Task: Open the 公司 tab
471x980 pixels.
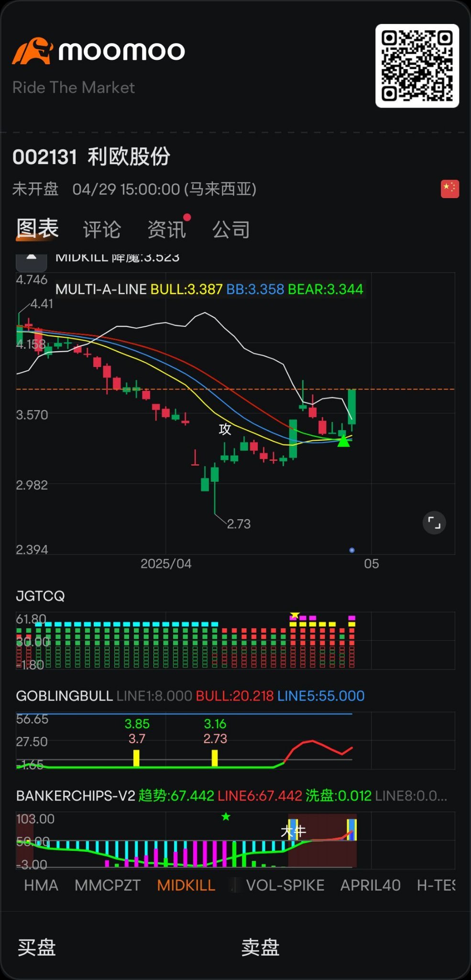Action: (231, 230)
